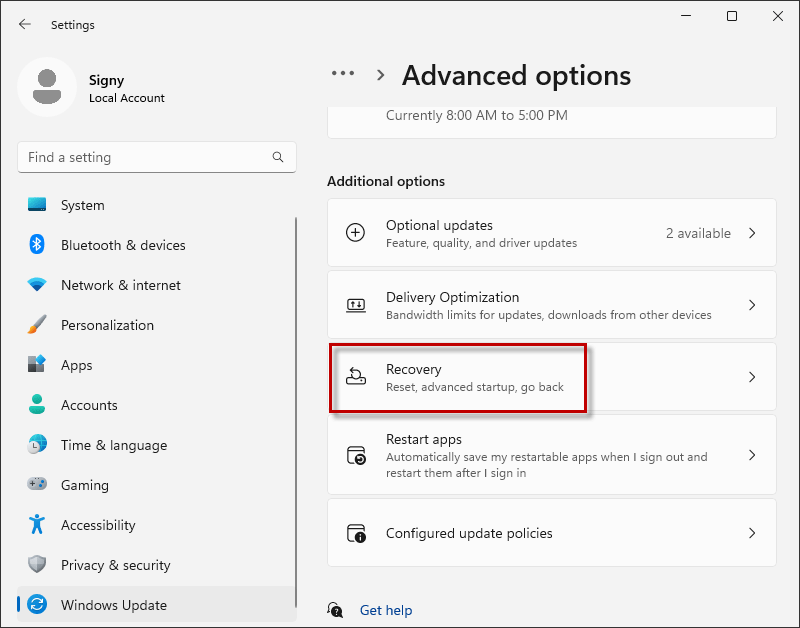Click the Privacy & security shield icon
800x628 pixels.
(37, 564)
